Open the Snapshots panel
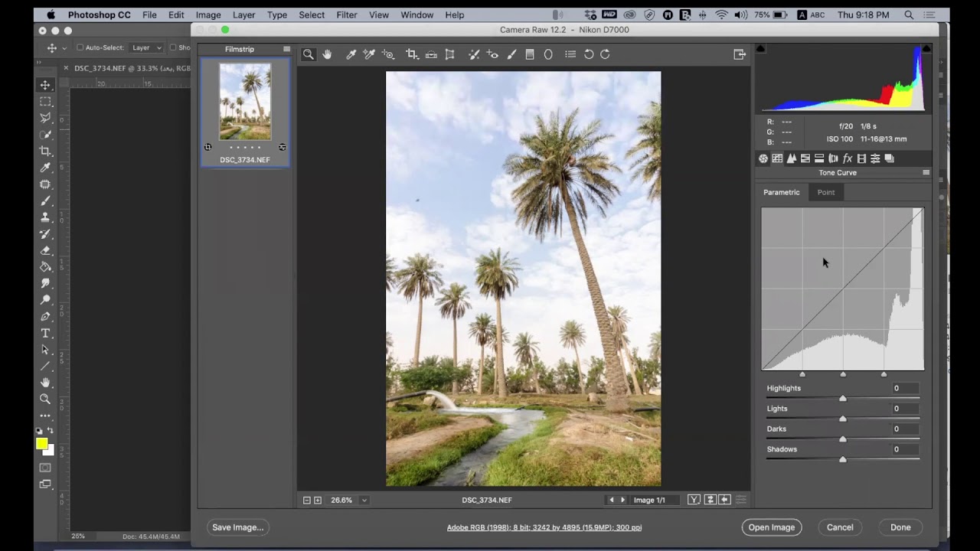 point(889,158)
